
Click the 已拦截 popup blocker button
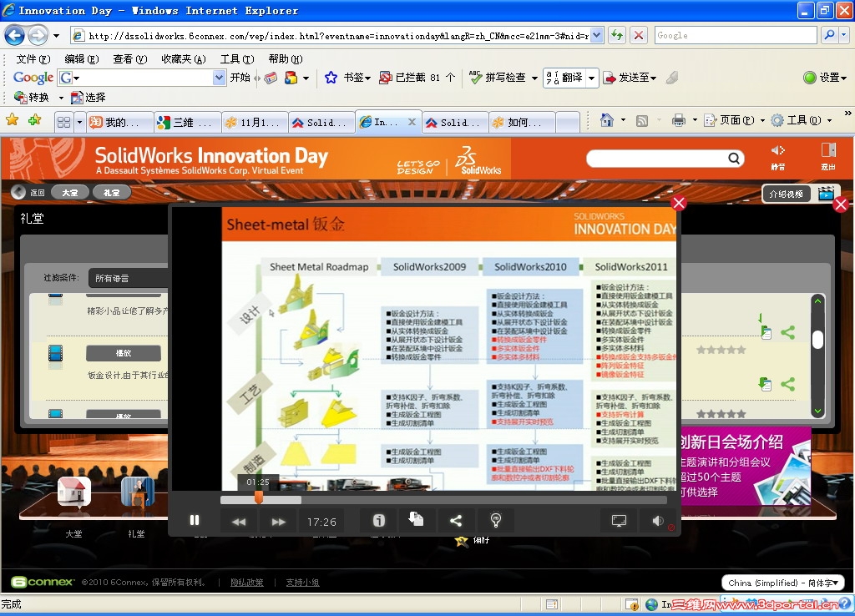[x=417, y=78]
